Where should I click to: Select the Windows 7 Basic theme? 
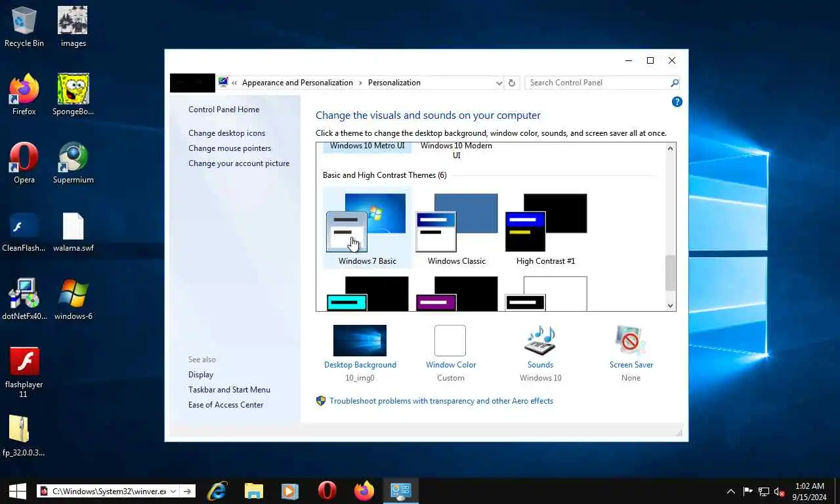pos(367,228)
